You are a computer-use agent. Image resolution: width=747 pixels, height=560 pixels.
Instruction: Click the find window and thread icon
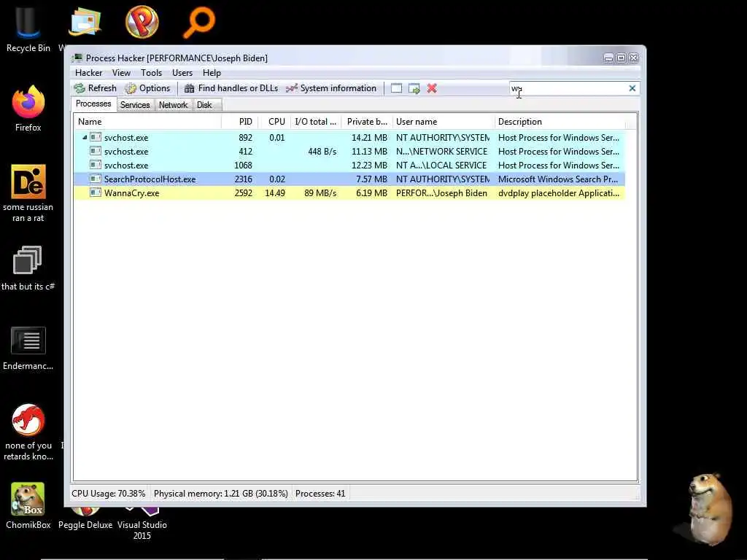[414, 88]
